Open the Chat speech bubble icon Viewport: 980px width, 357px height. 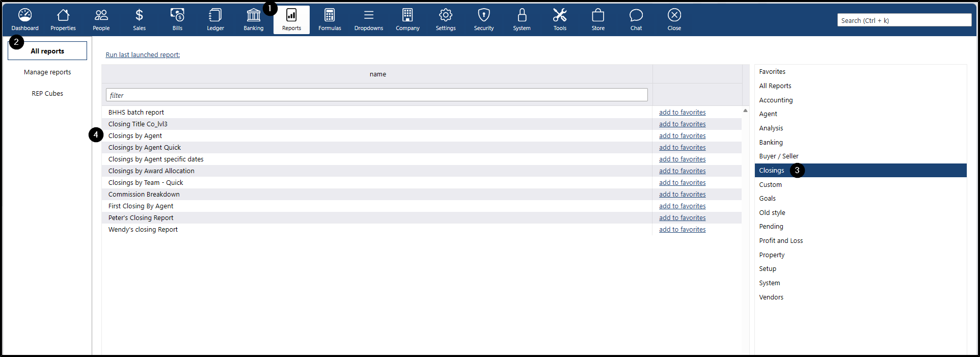636,15
